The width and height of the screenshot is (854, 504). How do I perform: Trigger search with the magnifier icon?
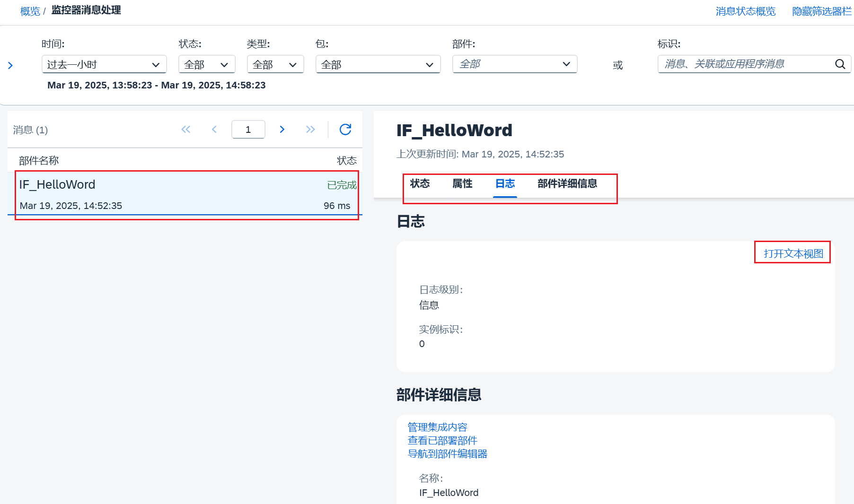pos(840,64)
